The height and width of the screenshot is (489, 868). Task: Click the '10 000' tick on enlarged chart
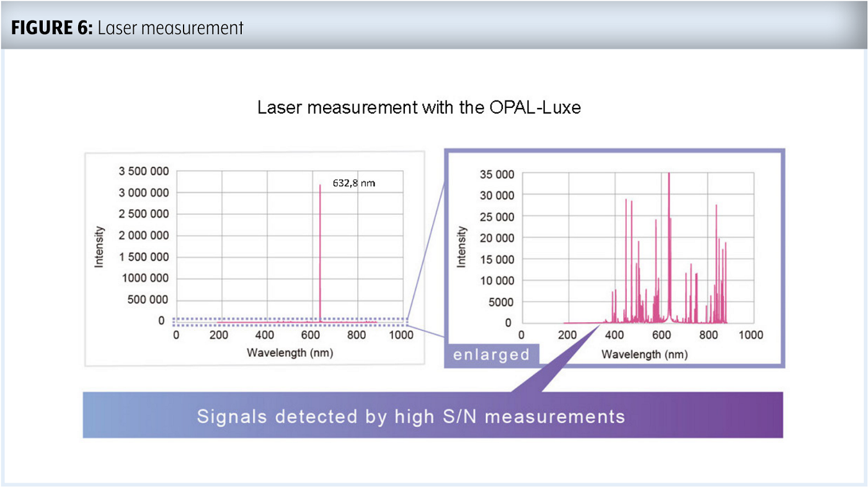point(497,280)
